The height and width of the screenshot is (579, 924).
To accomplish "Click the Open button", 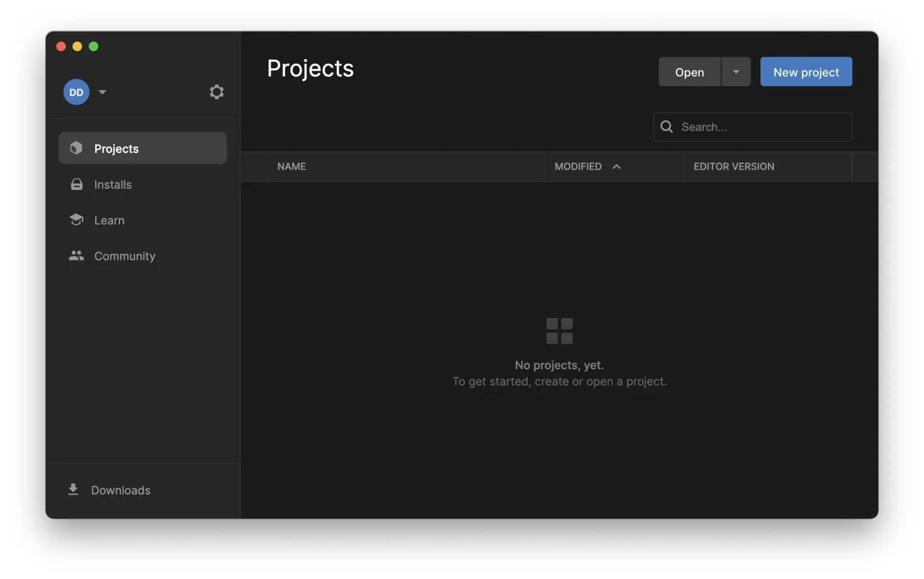I will pyautogui.click(x=689, y=72).
